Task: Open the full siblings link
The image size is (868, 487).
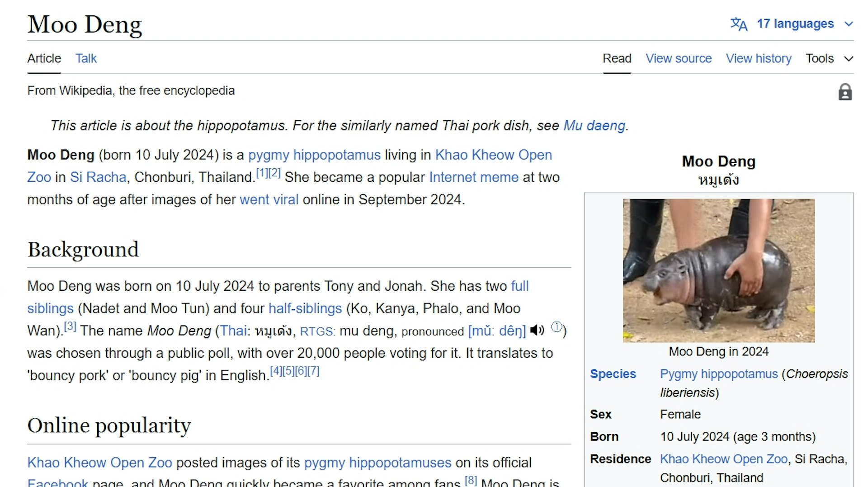Action: (520, 286)
